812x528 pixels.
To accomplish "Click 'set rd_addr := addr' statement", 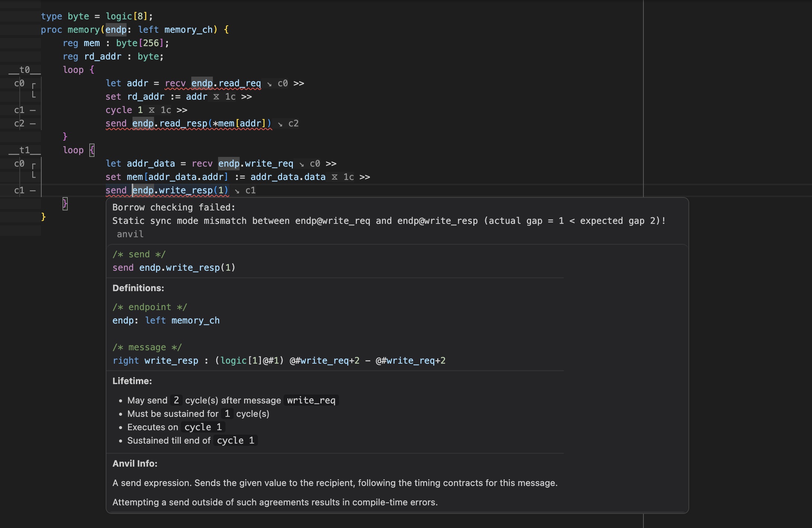I will (156, 97).
